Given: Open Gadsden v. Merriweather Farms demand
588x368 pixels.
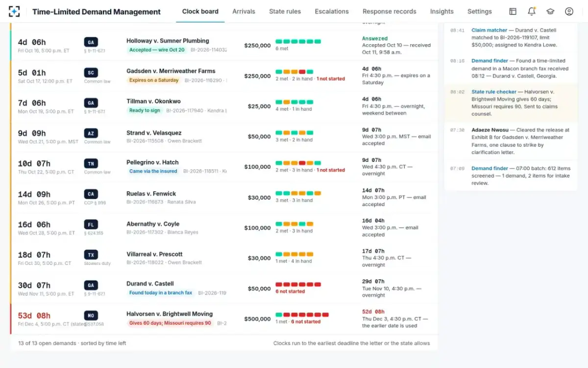Looking at the screenshot, I should click(x=171, y=71).
